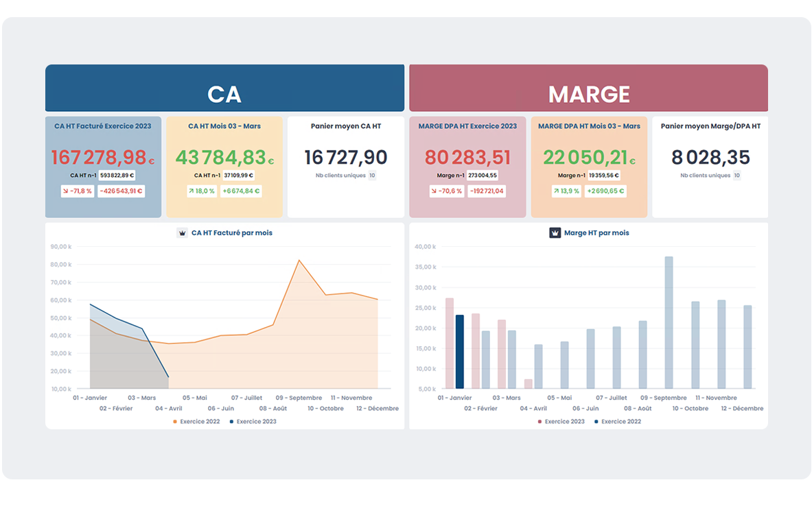Click the pink Exercice 2023 dot in the Marge chart legend
The height and width of the screenshot is (526, 812).
(x=540, y=422)
